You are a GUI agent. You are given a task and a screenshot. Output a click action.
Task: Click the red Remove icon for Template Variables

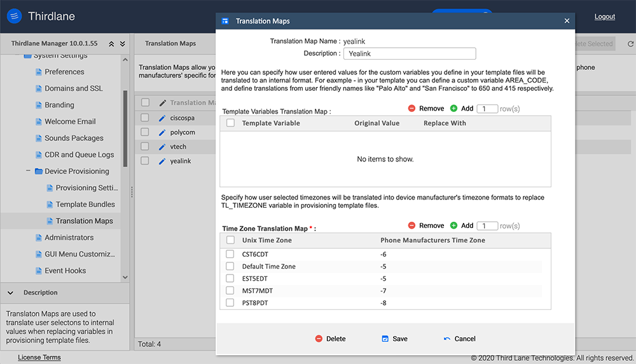tap(412, 109)
